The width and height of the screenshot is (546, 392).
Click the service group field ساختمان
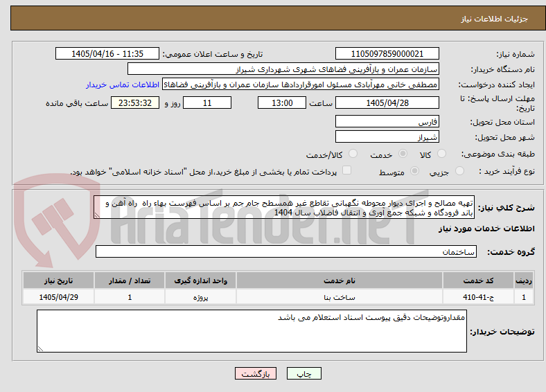point(286,251)
